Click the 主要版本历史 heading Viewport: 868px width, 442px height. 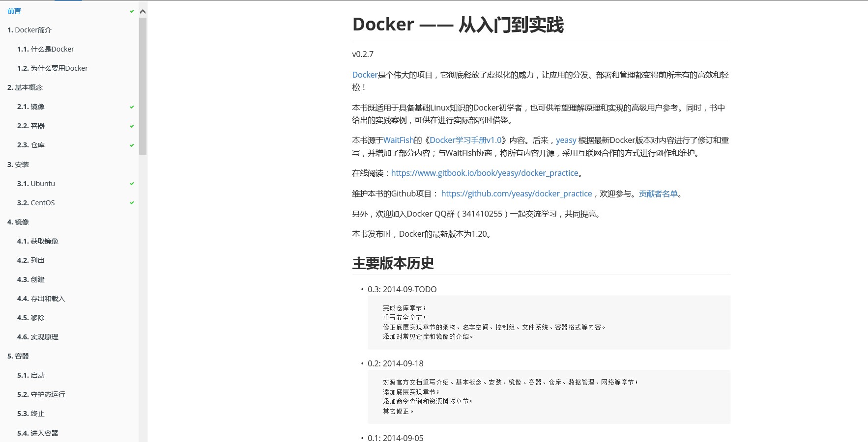[393, 263]
